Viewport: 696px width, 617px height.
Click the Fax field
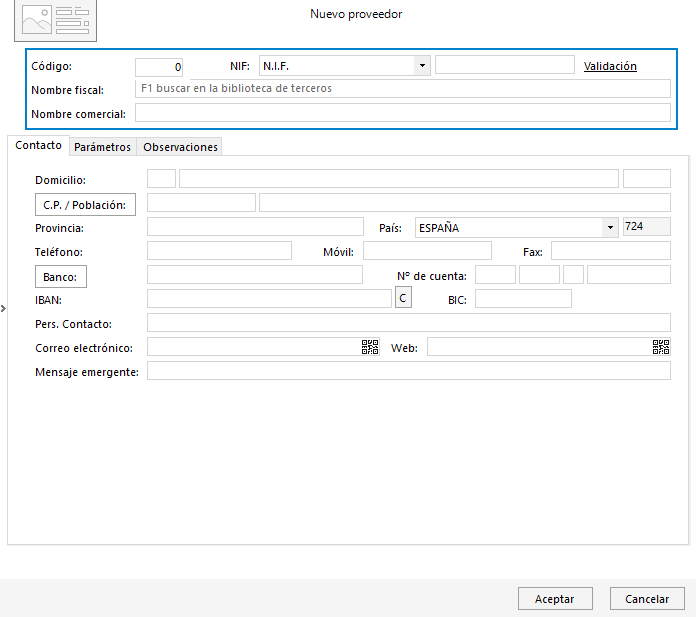[x=611, y=250]
